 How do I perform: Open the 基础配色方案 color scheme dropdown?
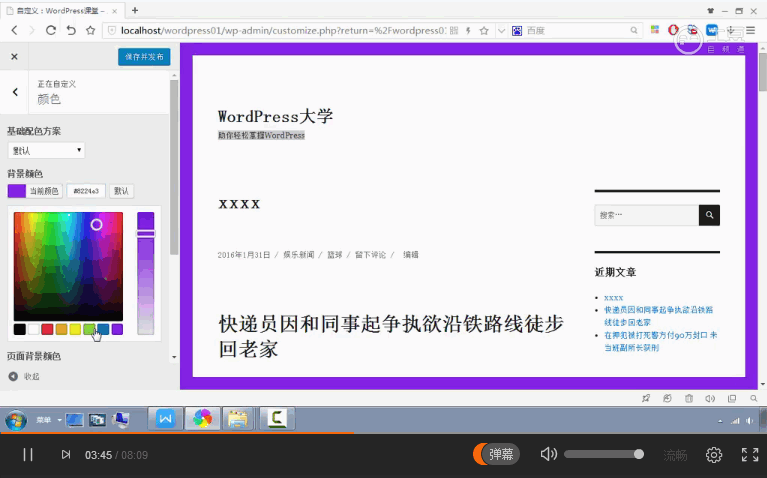pyautogui.click(x=46, y=150)
